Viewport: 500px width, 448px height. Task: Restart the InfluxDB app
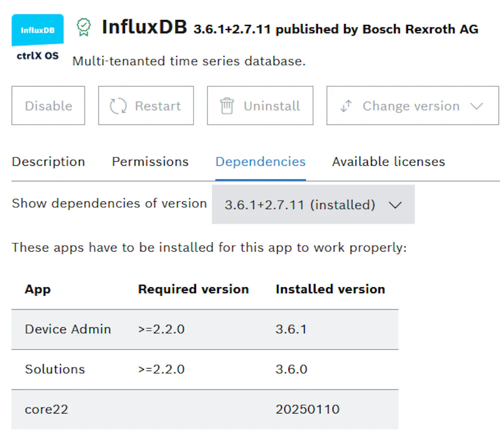click(x=146, y=105)
